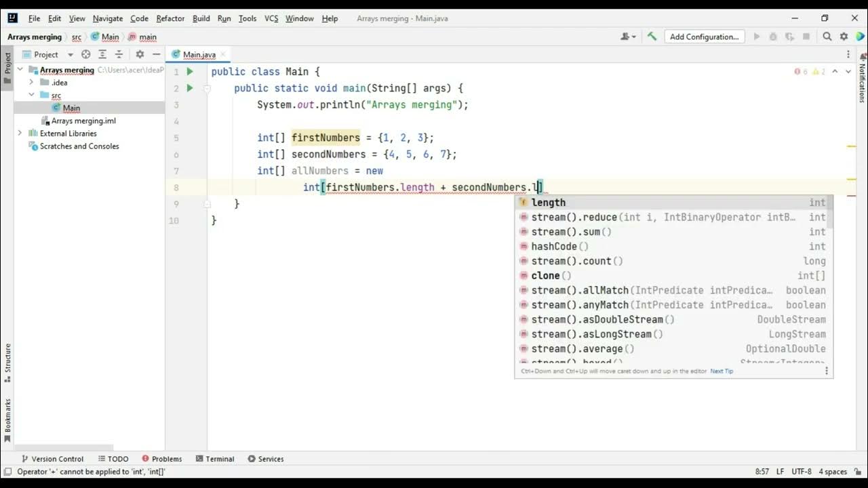Open Search Everywhere magnifier icon
This screenshot has width=868, height=488.
pos(828,37)
